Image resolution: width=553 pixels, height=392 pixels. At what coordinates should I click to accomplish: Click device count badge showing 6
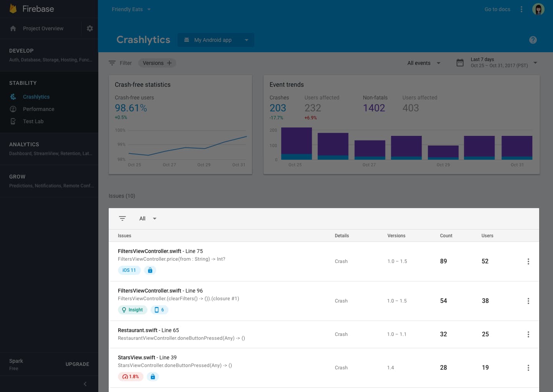(159, 310)
